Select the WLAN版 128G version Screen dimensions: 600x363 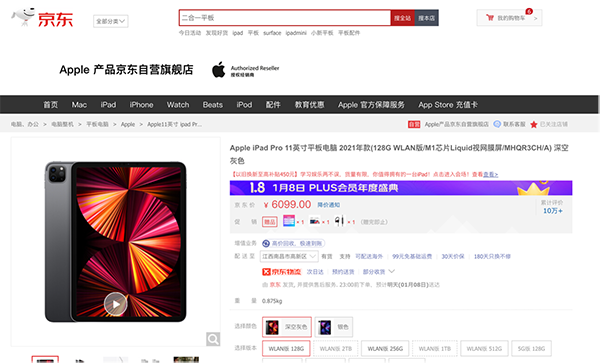coord(286,348)
